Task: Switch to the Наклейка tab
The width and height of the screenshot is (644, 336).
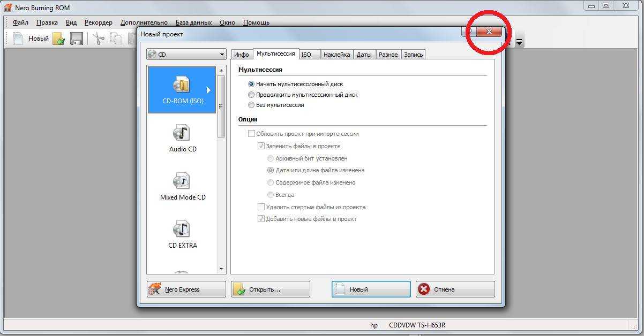Action: pos(337,55)
